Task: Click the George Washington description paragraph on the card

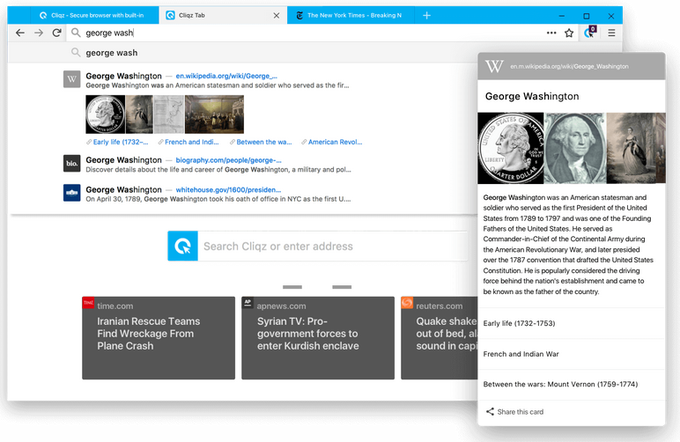Action: (x=568, y=245)
